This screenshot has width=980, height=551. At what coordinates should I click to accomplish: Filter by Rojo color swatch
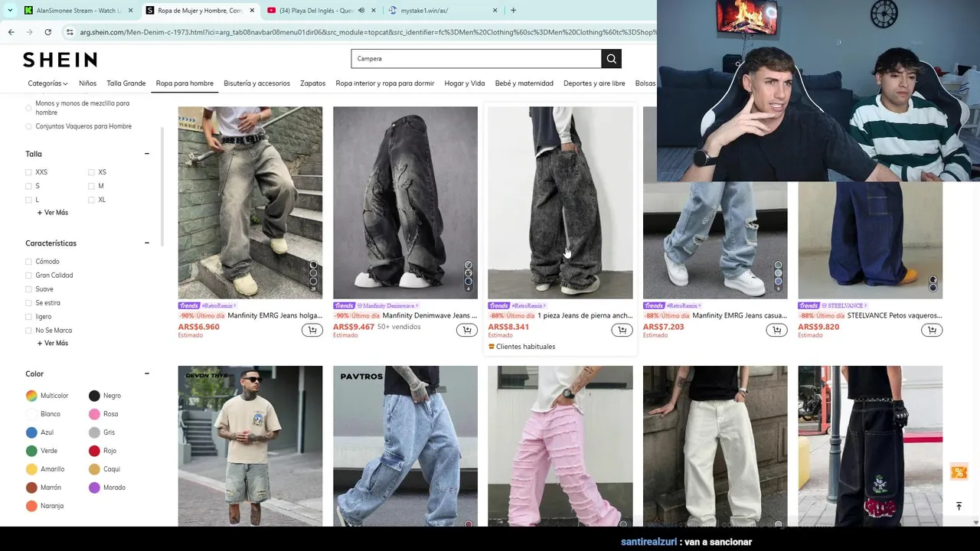coord(94,451)
